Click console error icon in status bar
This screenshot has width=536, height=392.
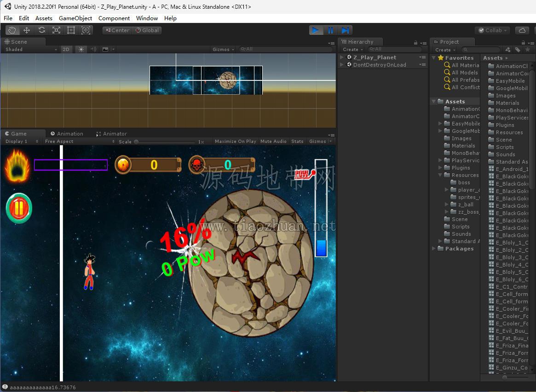(5, 387)
